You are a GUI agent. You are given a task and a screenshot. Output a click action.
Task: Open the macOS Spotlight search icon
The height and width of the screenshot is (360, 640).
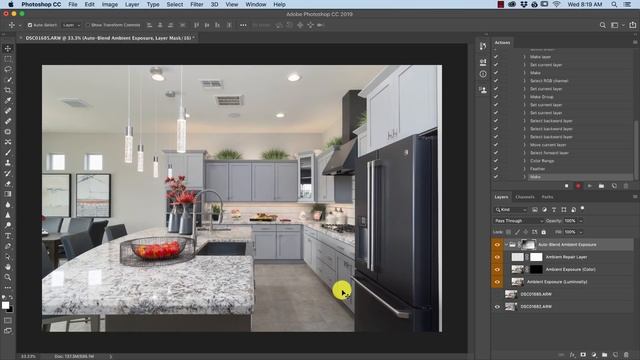(614, 4)
